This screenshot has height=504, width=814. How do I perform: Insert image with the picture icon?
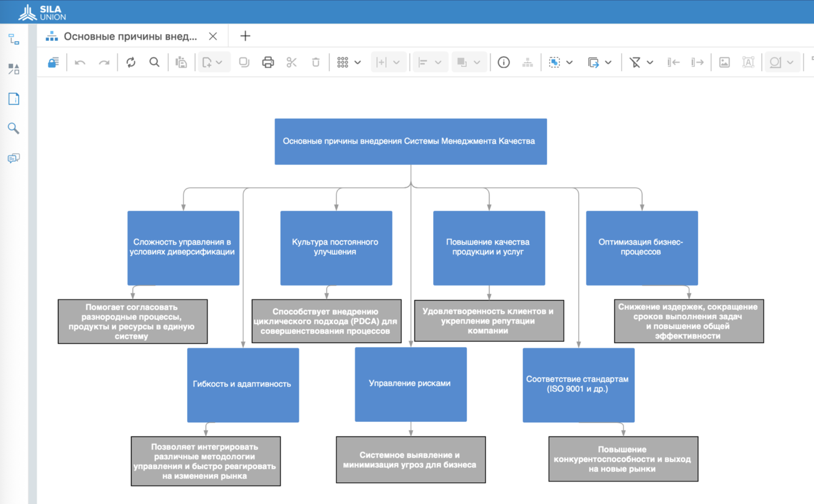725,62
